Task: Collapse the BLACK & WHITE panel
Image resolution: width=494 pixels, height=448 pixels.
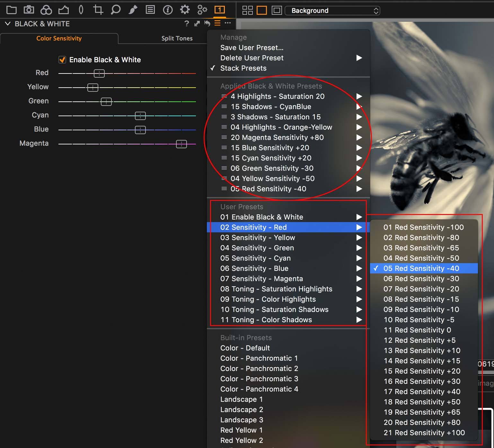Action: pyautogui.click(x=8, y=24)
